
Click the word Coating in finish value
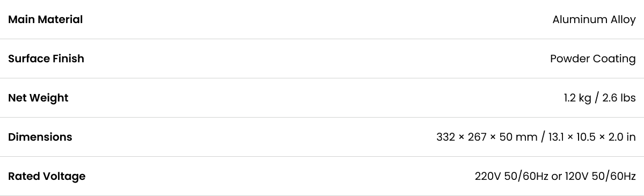click(614, 59)
